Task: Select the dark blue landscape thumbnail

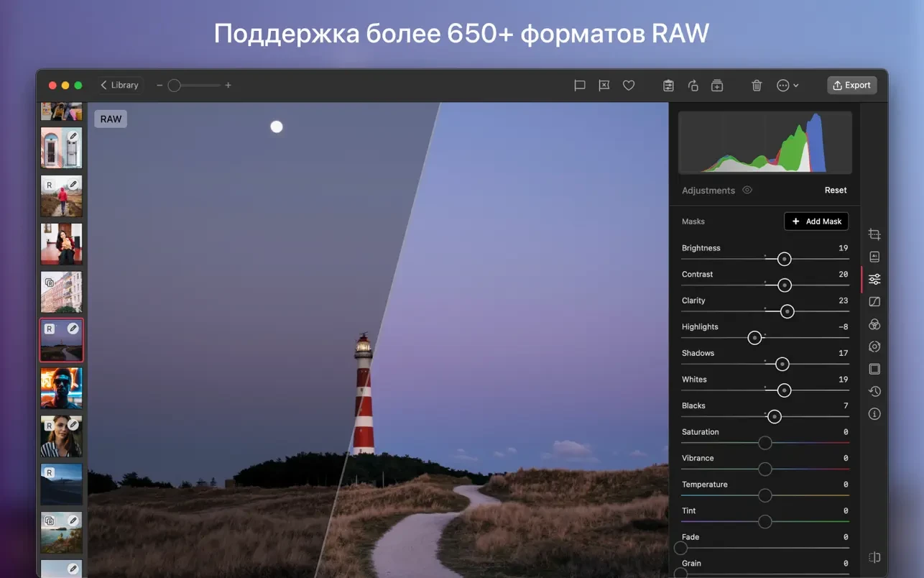Action: tap(62, 485)
